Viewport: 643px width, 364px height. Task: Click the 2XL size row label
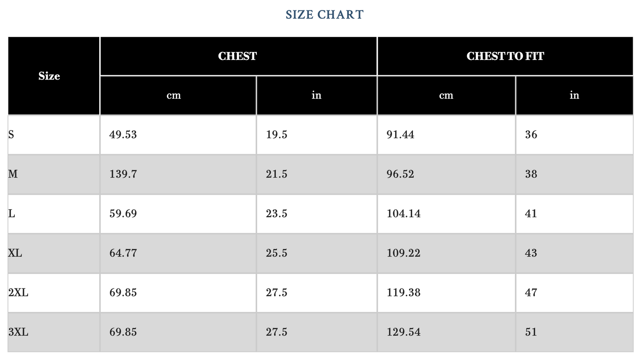click(x=18, y=293)
